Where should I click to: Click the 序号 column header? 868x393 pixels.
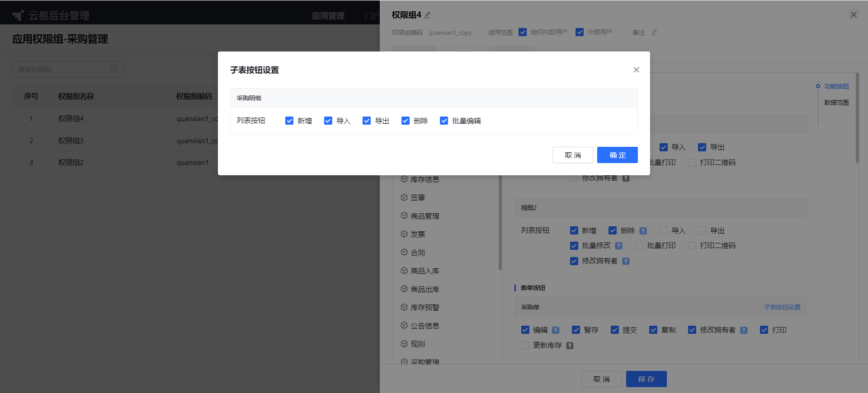[x=31, y=96]
